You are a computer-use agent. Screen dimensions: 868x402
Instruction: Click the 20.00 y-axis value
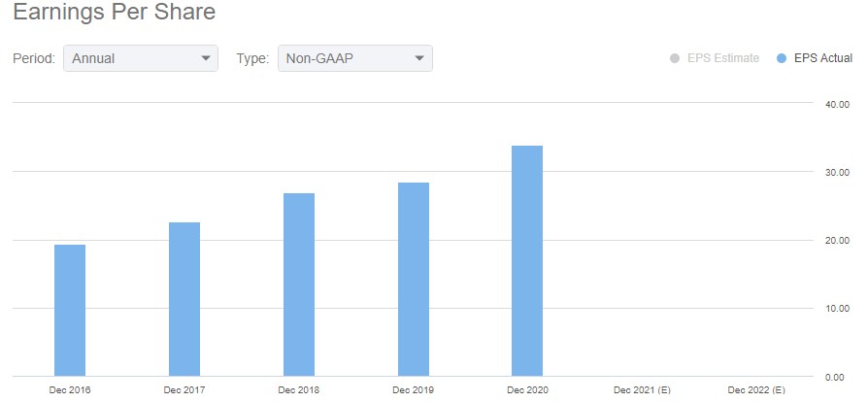[839, 240]
